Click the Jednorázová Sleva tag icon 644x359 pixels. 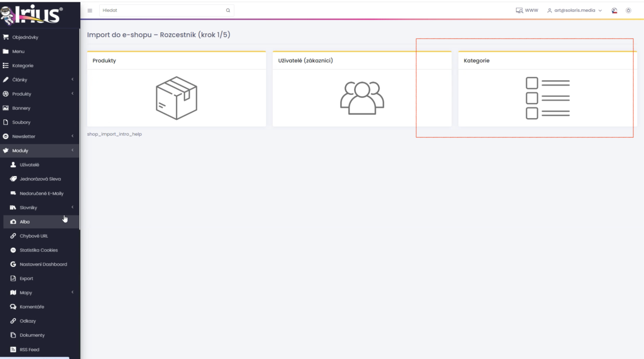13,179
